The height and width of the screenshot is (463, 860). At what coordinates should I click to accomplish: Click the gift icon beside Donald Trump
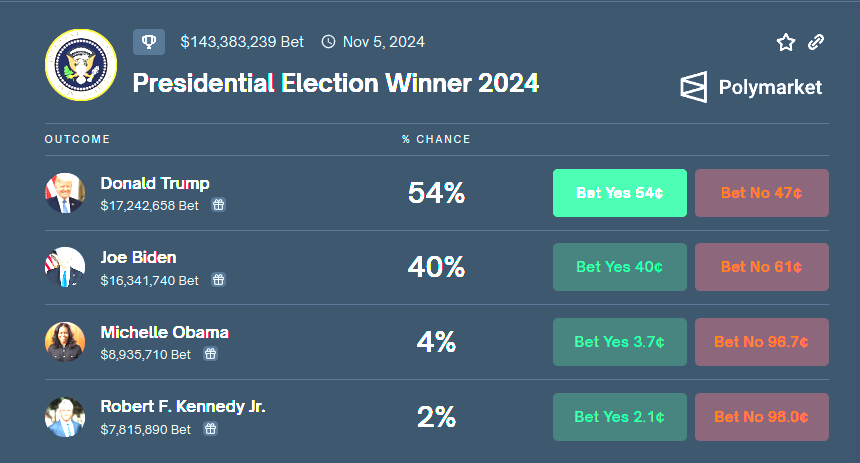(218, 205)
